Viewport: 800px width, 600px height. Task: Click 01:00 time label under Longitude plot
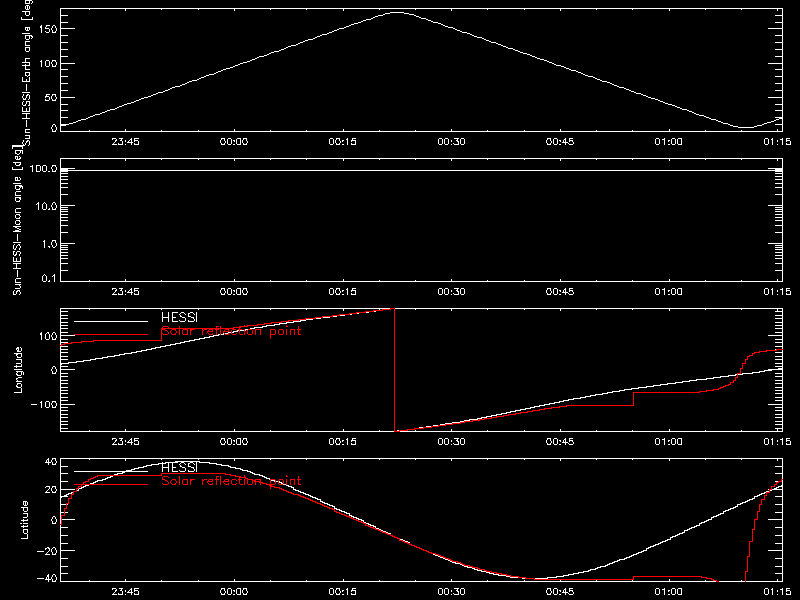coord(669,442)
